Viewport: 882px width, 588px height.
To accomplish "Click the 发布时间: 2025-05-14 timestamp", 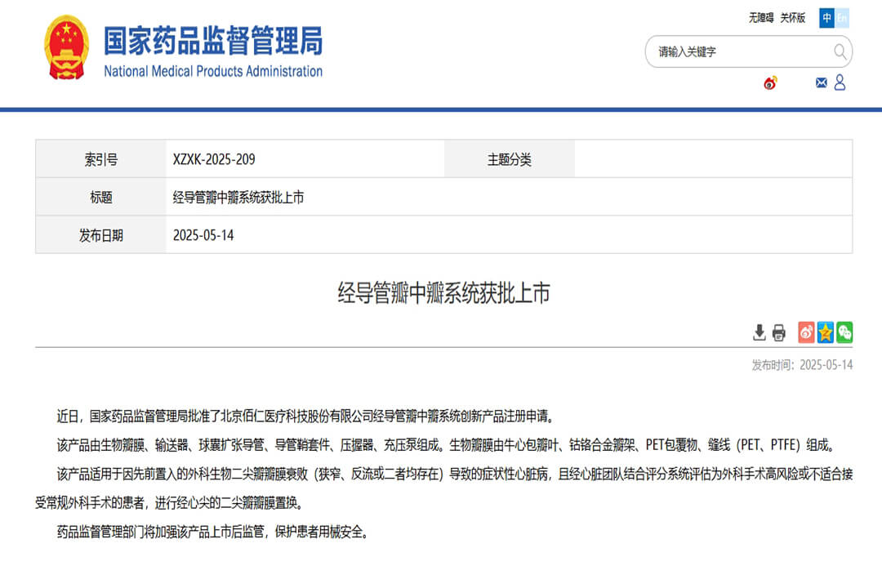I will pyautogui.click(x=802, y=365).
